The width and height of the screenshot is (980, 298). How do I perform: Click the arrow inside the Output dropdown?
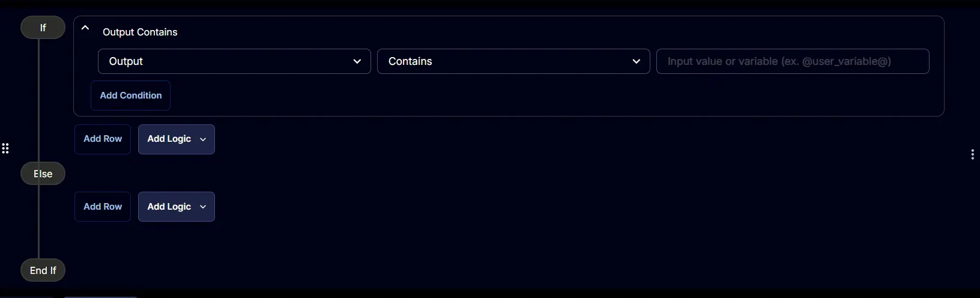tap(357, 61)
